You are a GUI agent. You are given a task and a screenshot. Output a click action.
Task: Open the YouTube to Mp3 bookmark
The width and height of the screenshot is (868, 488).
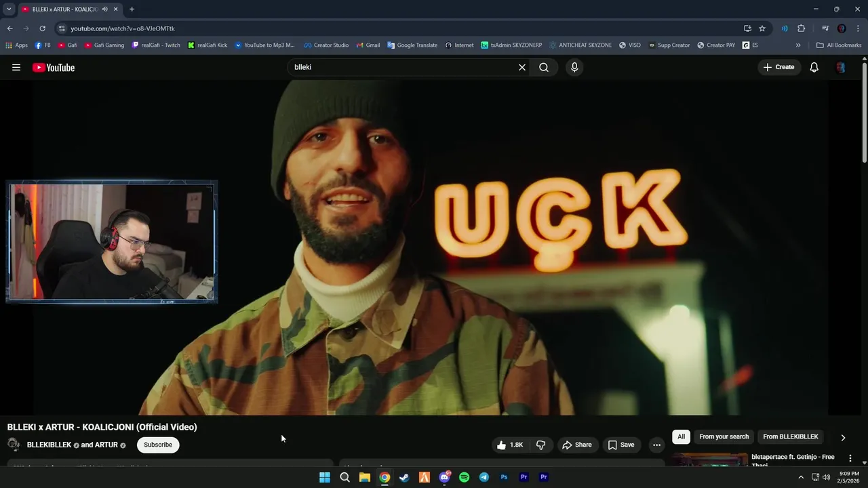[264, 45]
